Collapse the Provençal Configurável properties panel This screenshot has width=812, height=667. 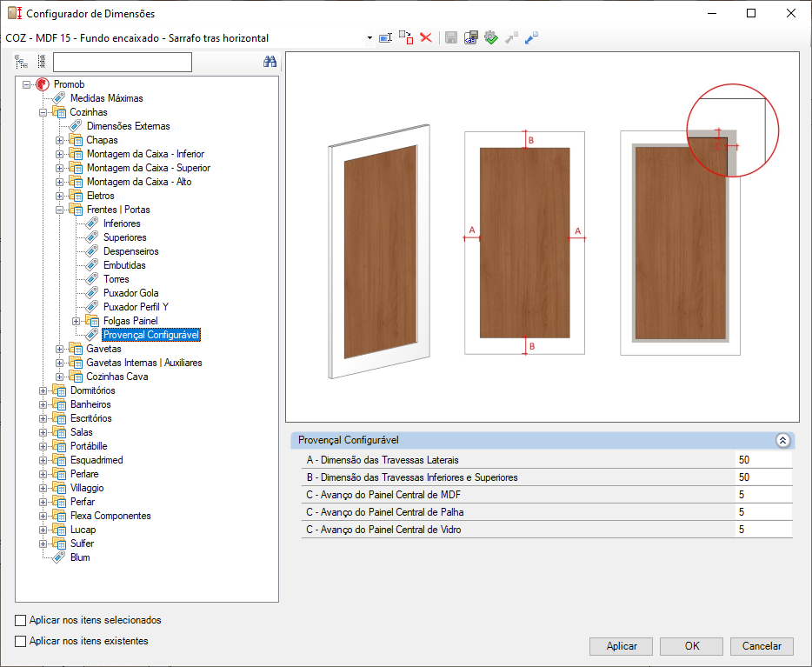782,441
